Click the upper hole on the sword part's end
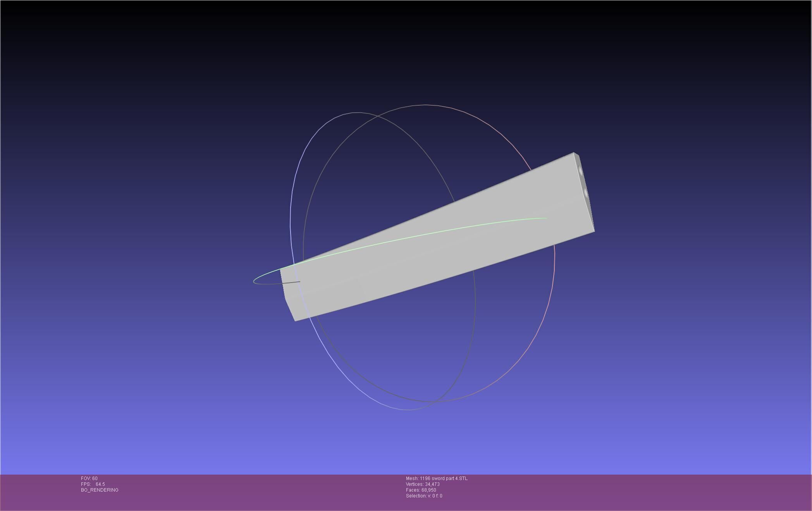 click(x=580, y=171)
